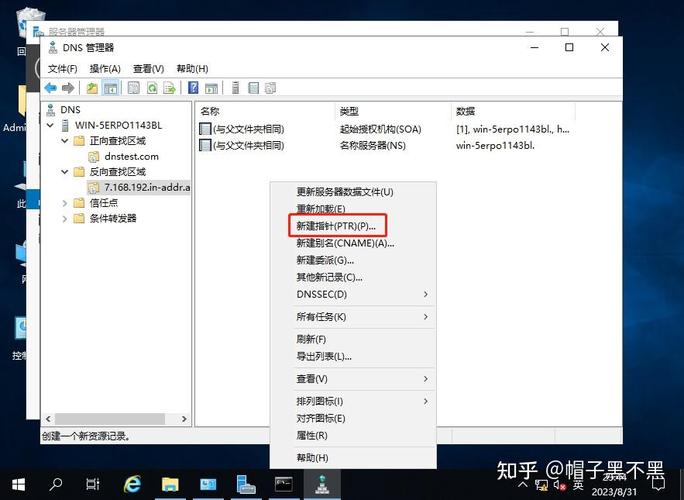Open the Windows Start menu
The image size is (684, 500).
(x=18, y=484)
